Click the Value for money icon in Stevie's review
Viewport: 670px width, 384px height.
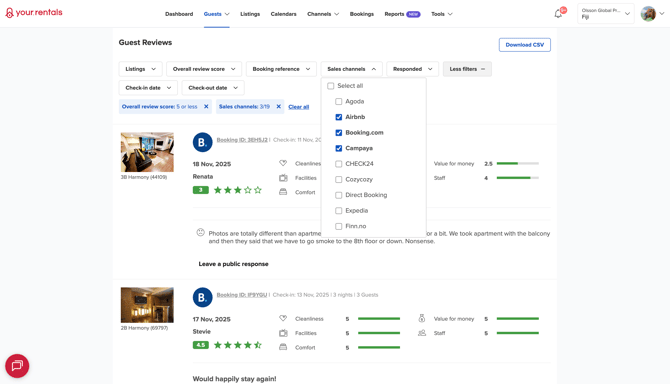pos(422,318)
